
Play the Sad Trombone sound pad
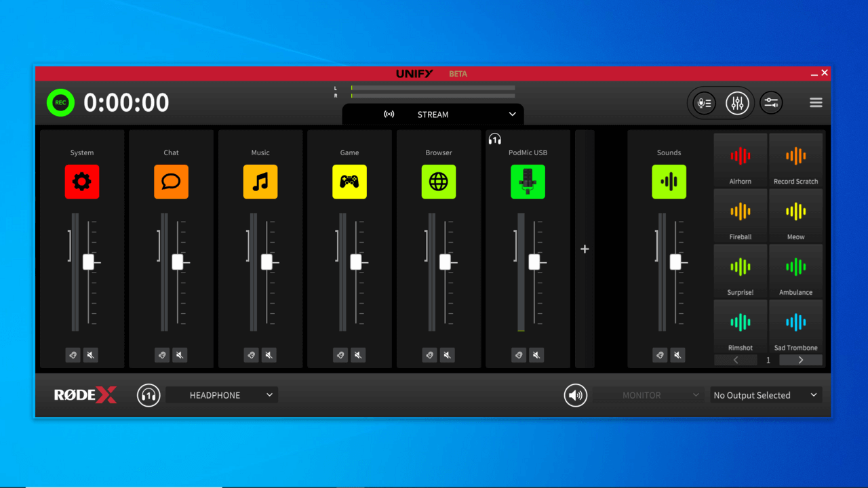tap(796, 327)
